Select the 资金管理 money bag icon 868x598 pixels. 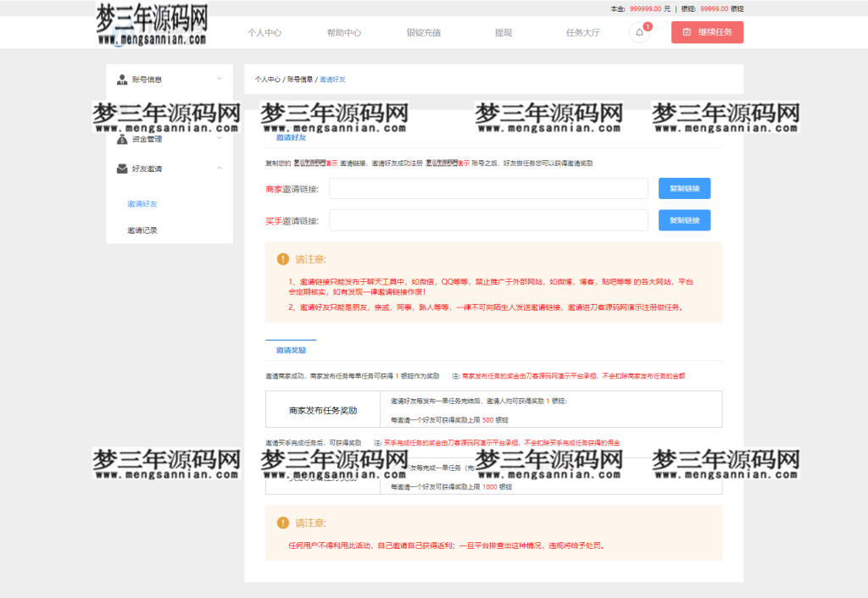click(x=123, y=138)
